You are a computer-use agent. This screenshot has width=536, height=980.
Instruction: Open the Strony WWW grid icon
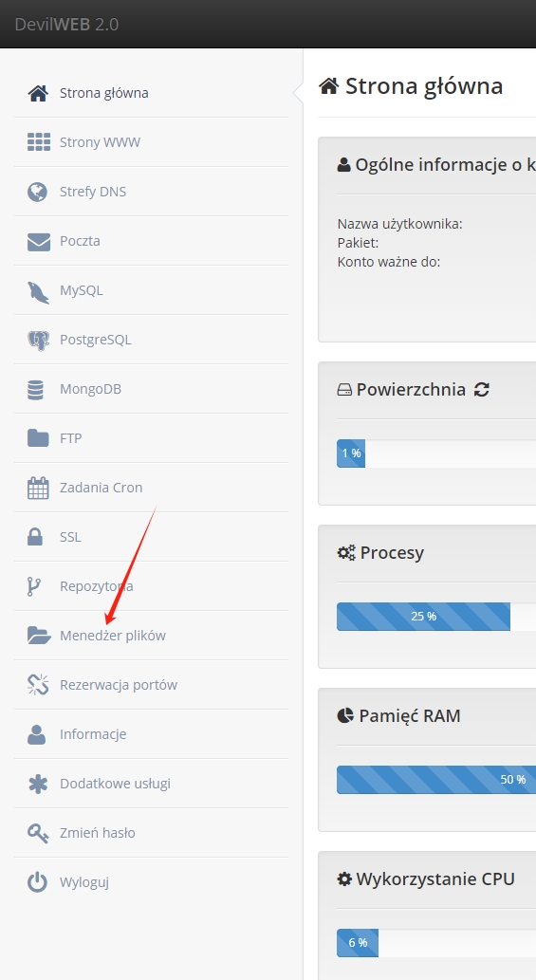(38, 142)
